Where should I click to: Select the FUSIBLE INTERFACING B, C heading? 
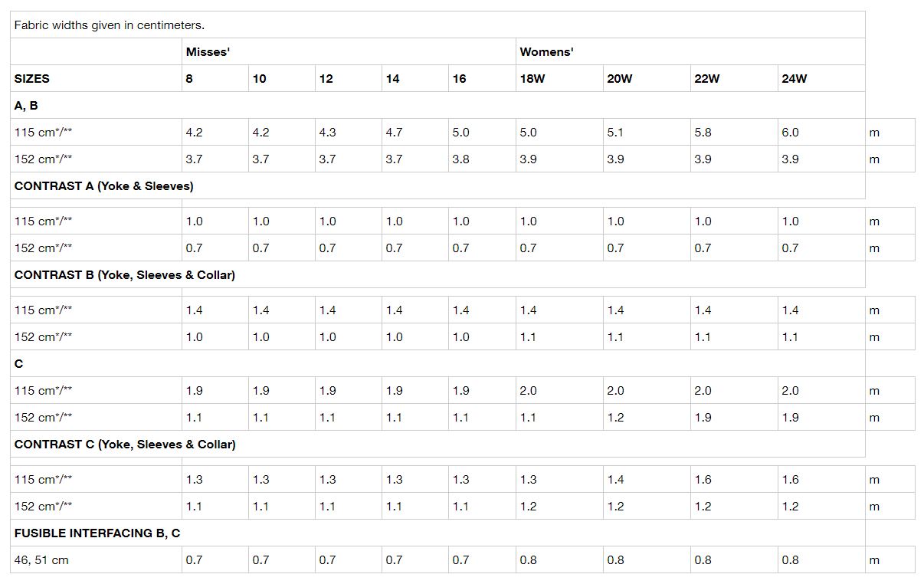coord(97,533)
